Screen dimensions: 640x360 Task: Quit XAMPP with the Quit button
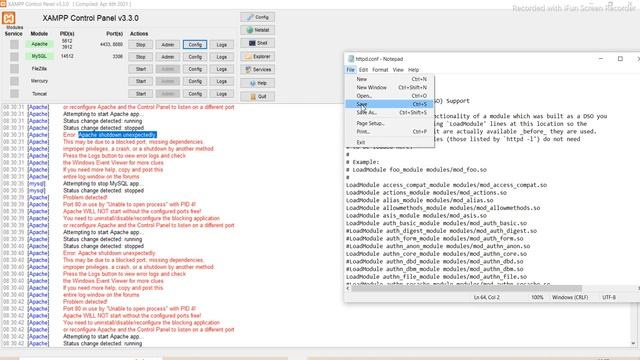coord(258,97)
